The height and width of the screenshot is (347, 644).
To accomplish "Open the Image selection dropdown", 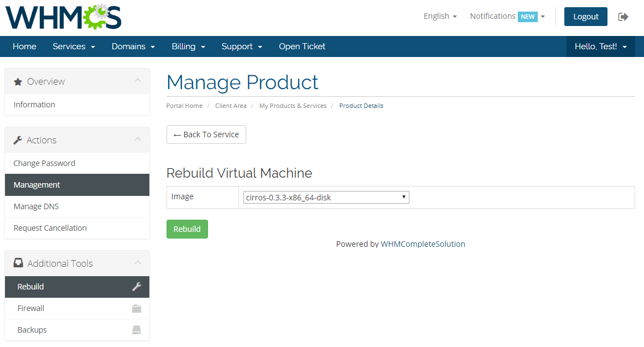I will pos(326,197).
